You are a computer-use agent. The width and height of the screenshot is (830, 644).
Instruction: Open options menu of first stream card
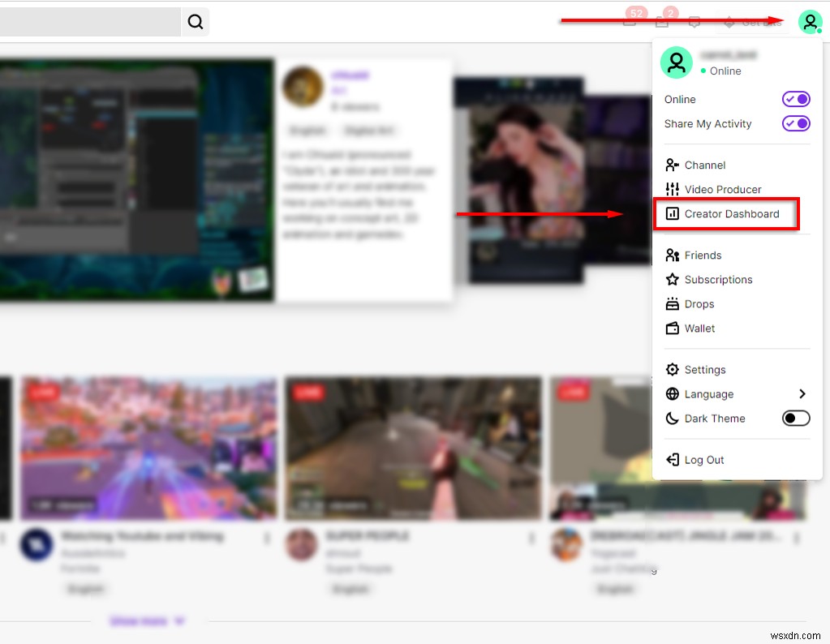point(267,539)
